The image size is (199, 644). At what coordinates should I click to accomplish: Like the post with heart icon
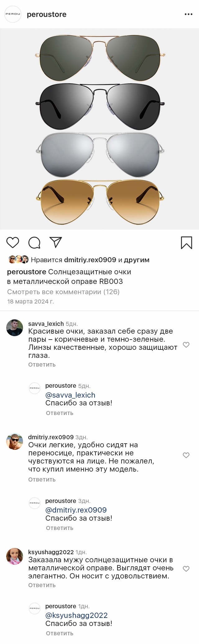13,242
